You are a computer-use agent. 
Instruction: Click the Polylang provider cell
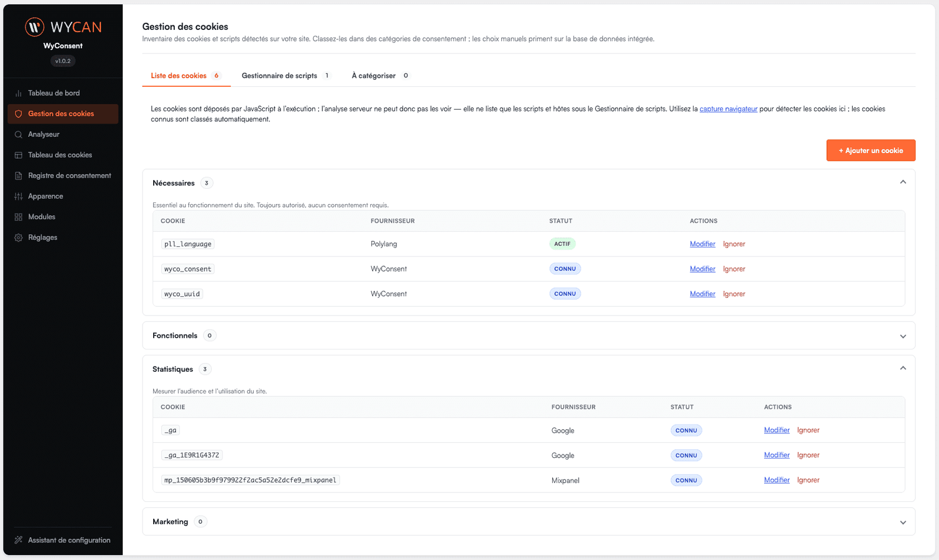click(384, 244)
